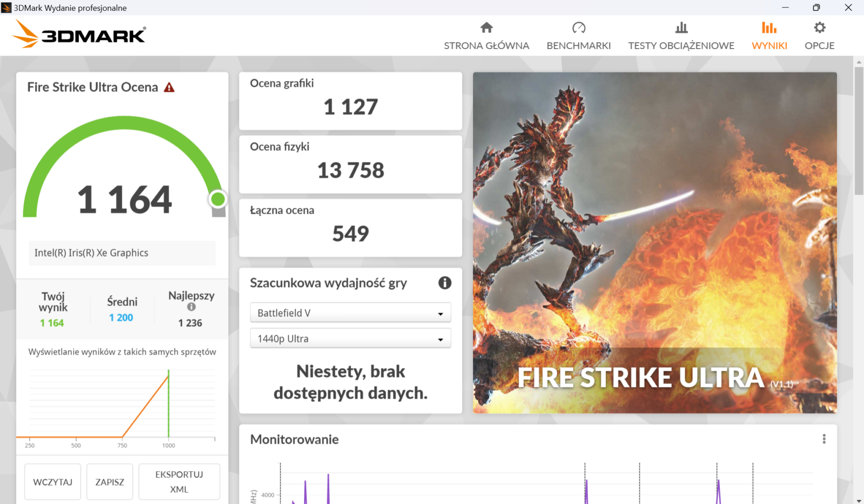This screenshot has height=504, width=864.
Task: Click the Benchmarki gauge icon
Action: coord(578,28)
